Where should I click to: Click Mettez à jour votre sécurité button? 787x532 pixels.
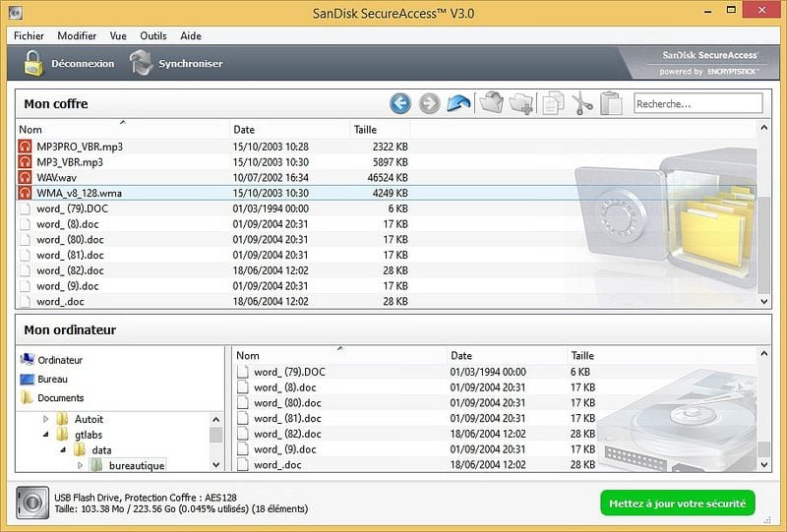[678, 502]
